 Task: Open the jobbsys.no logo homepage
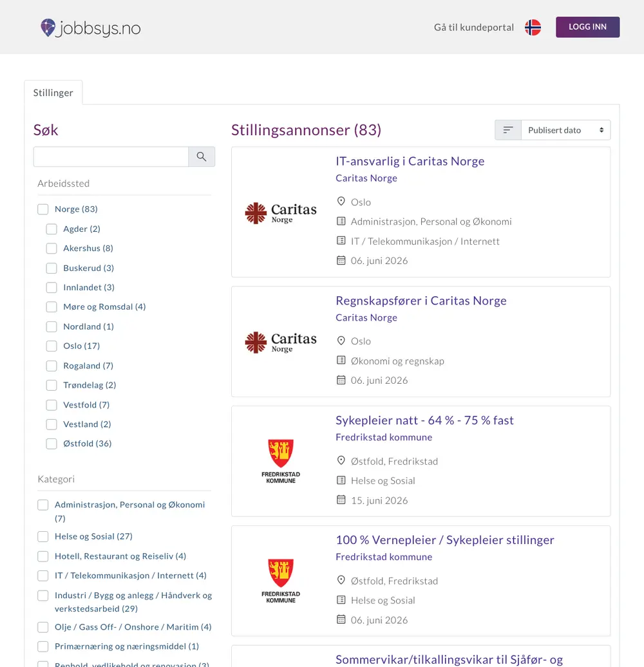click(91, 28)
